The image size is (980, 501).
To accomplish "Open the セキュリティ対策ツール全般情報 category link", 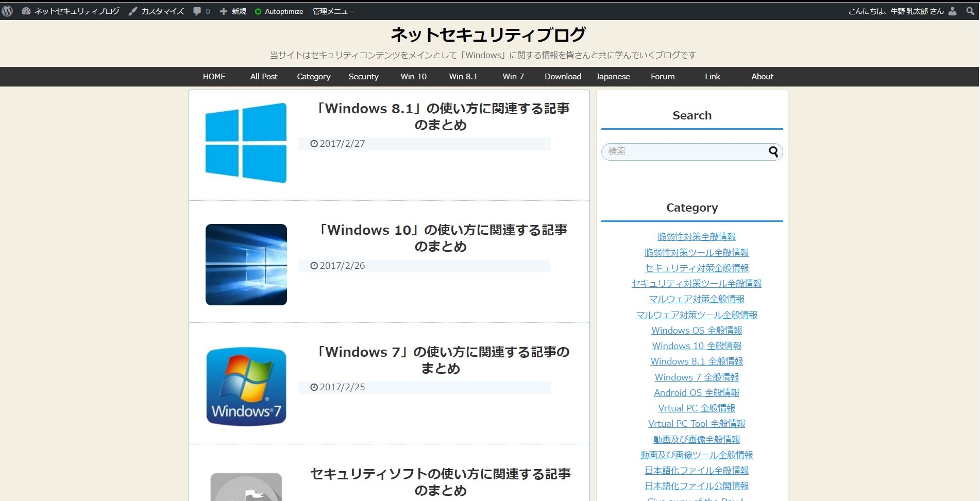I will (x=697, y=284).
